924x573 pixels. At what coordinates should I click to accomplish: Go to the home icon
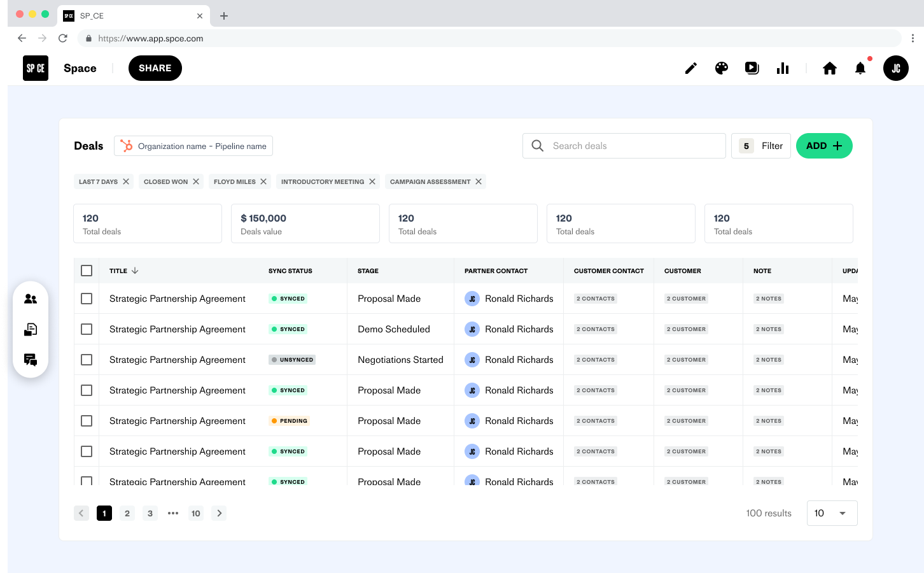829,68
